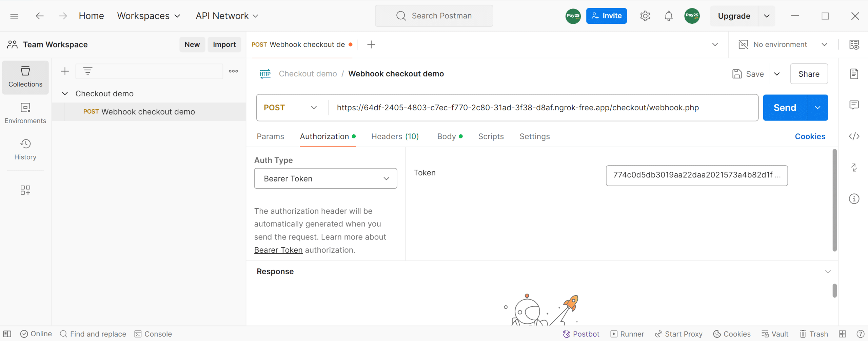Expand the Workspaces dropdown
868x341 pixels.
pos(149,16)
